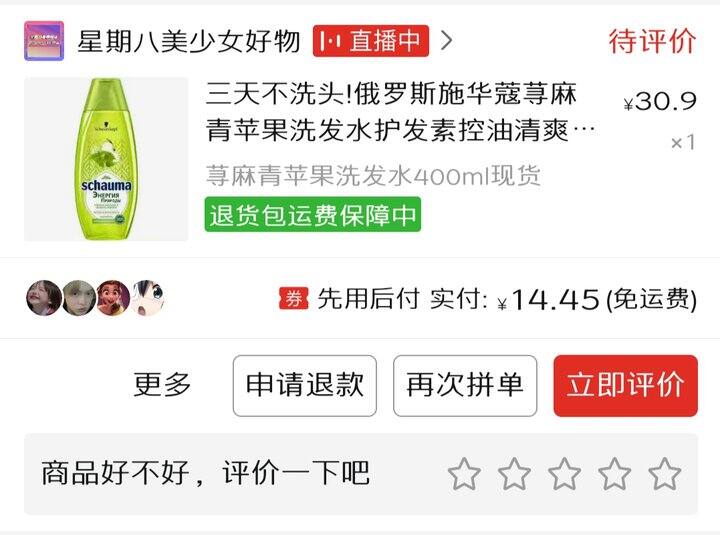
Task: Select the first rating star
Action: pos(464,474)
